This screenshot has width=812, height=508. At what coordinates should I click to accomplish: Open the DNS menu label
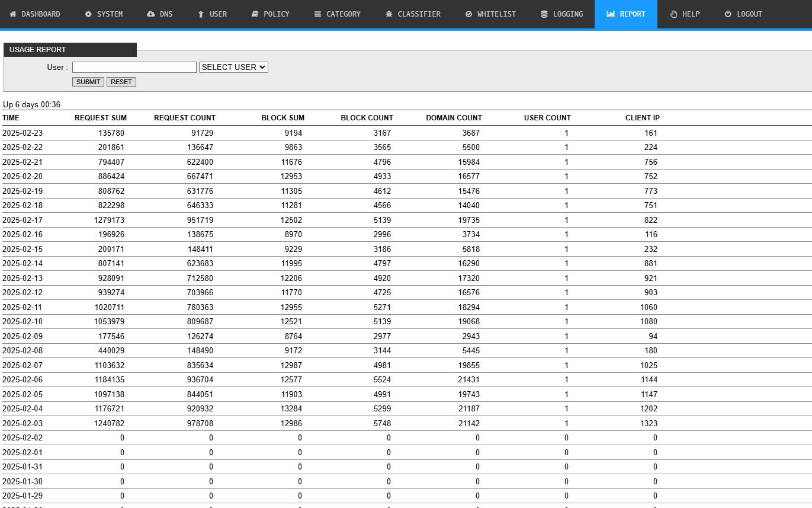coord(166,14)
